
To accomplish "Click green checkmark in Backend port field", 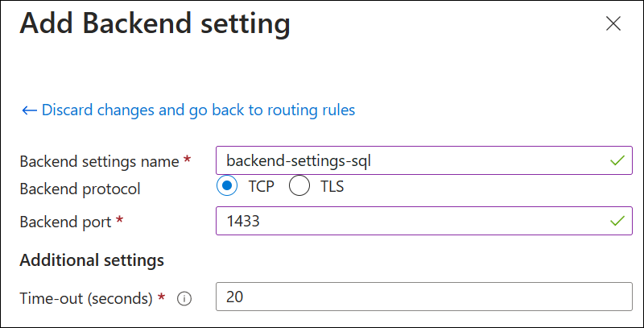I will [617, 220].
